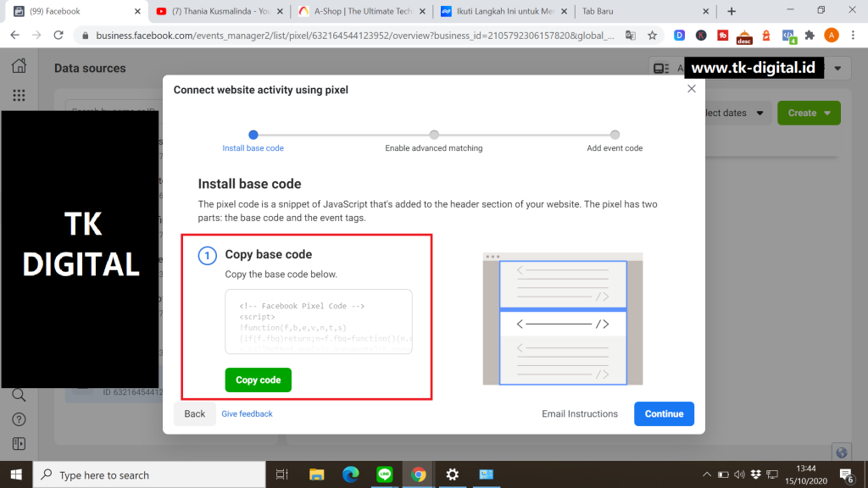Open the LINE app in the taskbar
Screen dimensions: 868x488
click(x=384, y=474)
